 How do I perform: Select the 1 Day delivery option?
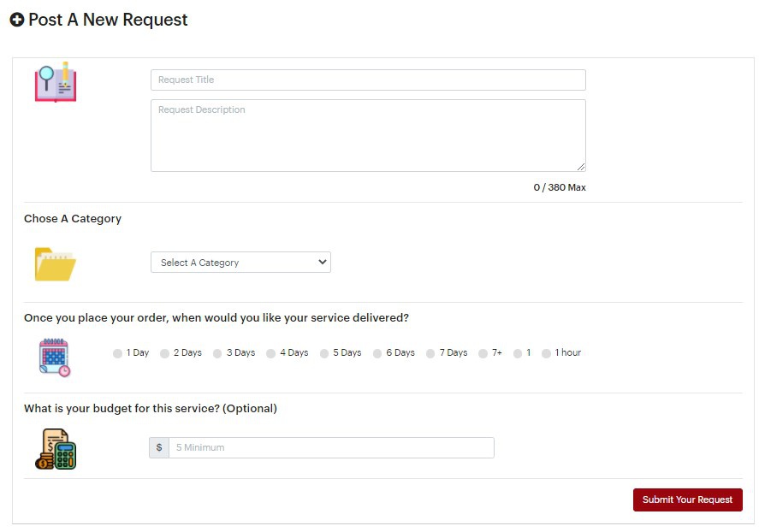[118, 353]
